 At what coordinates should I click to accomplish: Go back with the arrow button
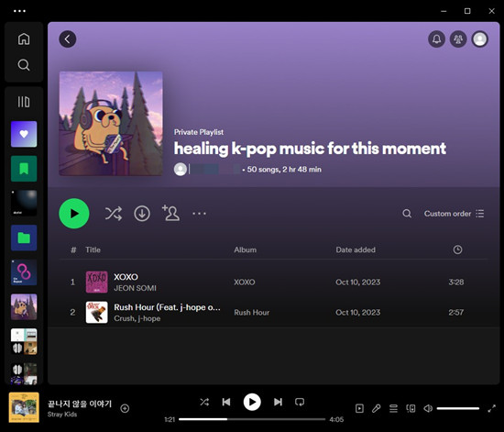click(x=68, y=39)
